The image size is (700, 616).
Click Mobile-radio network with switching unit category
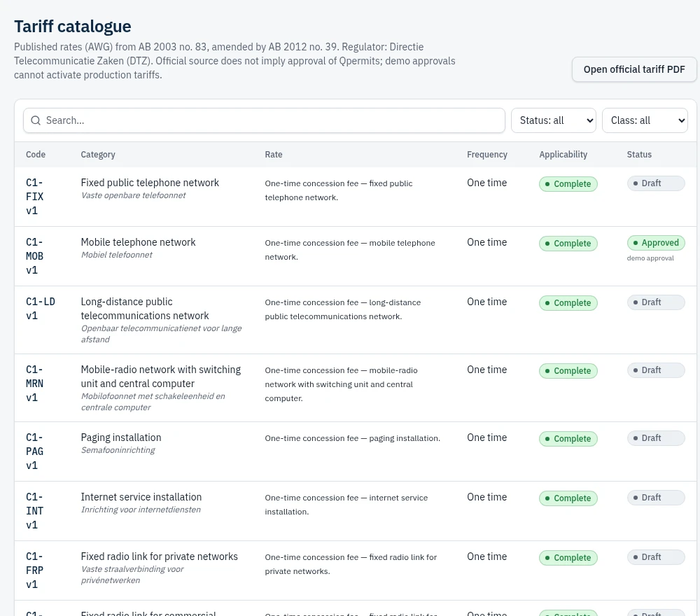click(161, 377)
